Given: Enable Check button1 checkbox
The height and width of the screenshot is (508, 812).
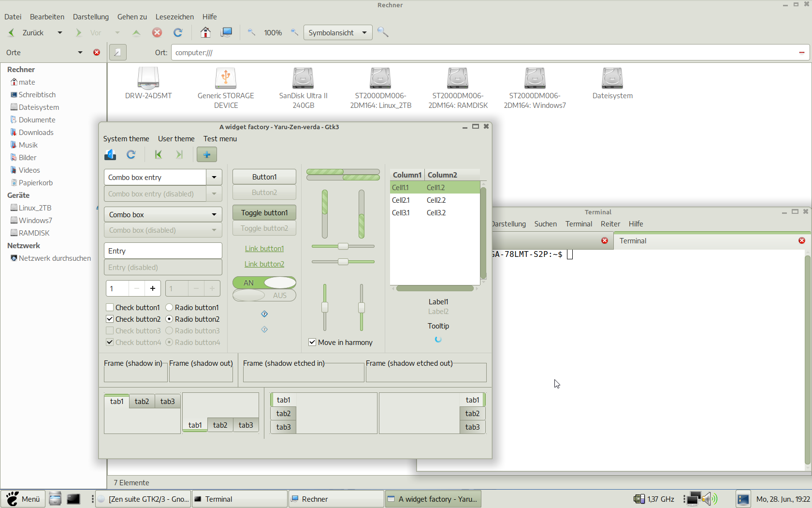Looking at the screenshot, I should (x=110, y=308).
